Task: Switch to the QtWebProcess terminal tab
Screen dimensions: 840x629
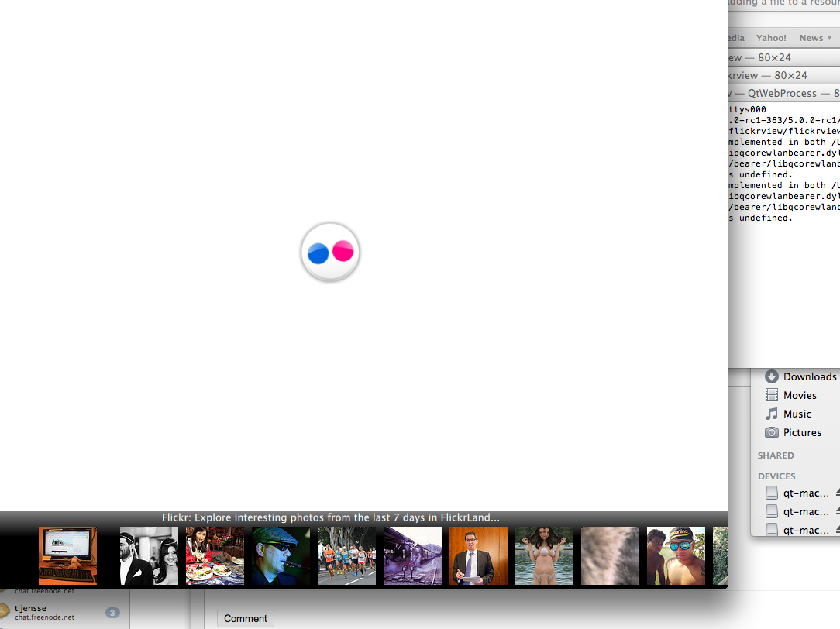Action: 783,93
